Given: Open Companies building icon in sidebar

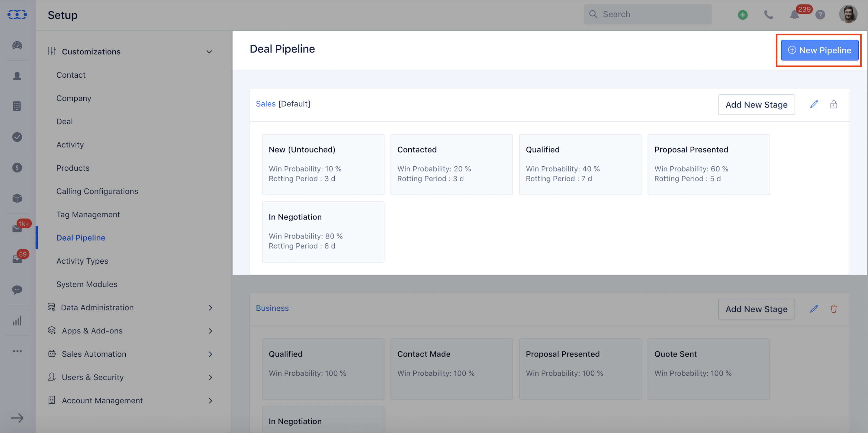Looking at the screenshot, I should pyautogui.click(x=17, y=106).
